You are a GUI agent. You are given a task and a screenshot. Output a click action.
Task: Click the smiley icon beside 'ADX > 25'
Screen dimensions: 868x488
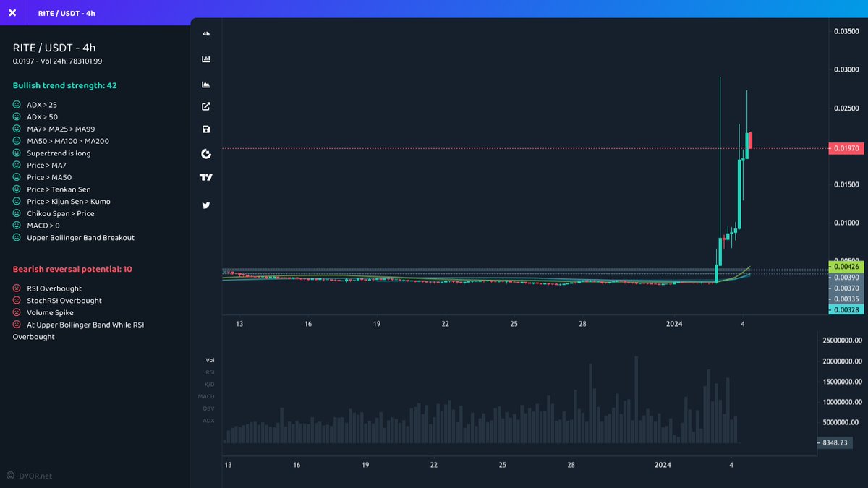[x=17, y=105]
